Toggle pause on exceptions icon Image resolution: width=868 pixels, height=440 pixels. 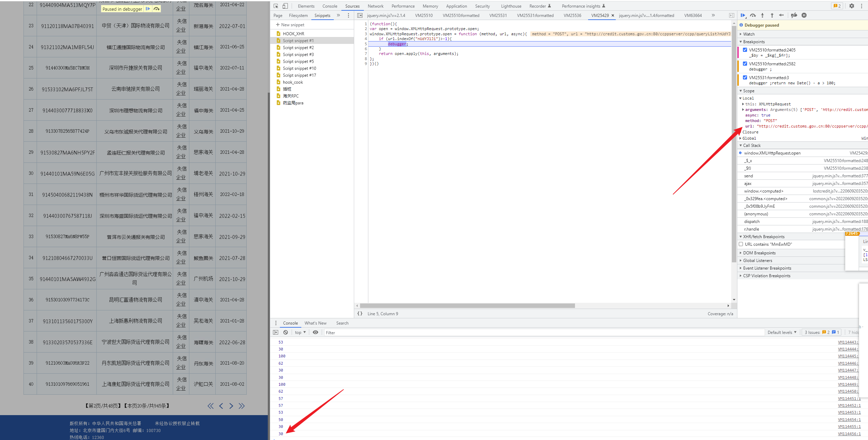(804, 15)
